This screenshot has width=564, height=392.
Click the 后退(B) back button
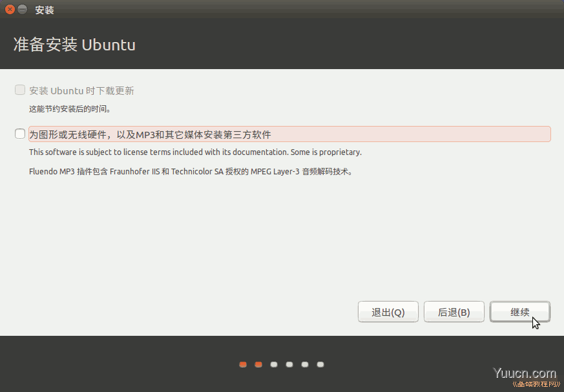point(454,312)
